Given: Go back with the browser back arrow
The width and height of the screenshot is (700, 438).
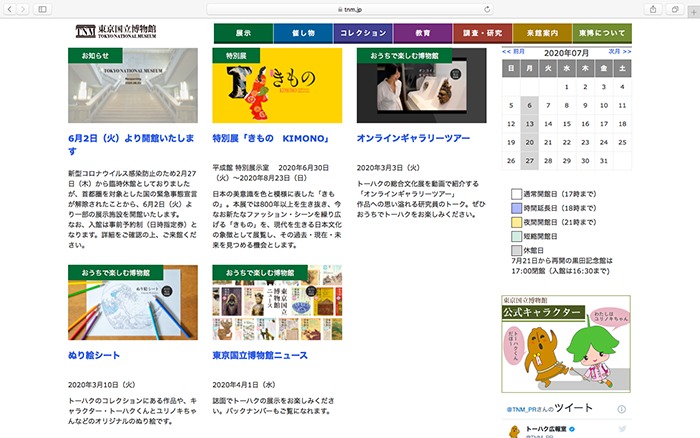Looking at the screenshot, I should pos(10,9).
